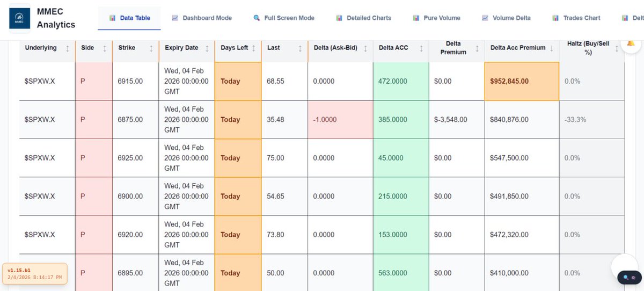This screenshot has width=644, height=291.
Task: Click Today cell in 6915.00 row
Action: tap(238, 81)
